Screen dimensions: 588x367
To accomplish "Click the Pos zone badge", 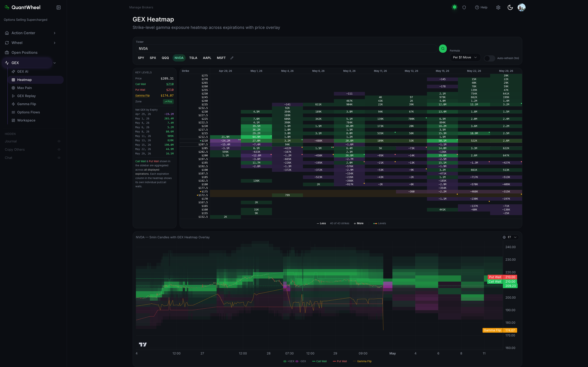I will 168,102.
